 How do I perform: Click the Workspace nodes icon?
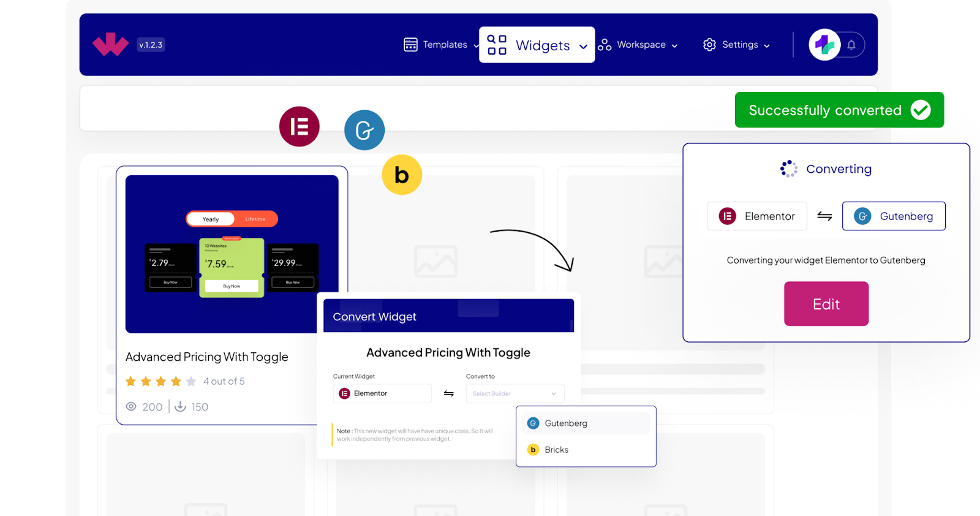coord(605,45)
